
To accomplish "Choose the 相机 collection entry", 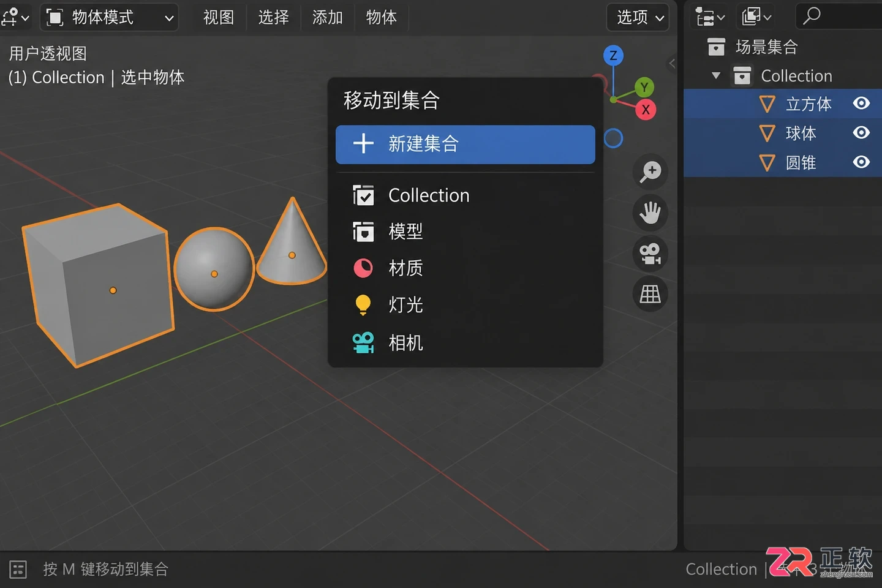I will pos(466,342).
